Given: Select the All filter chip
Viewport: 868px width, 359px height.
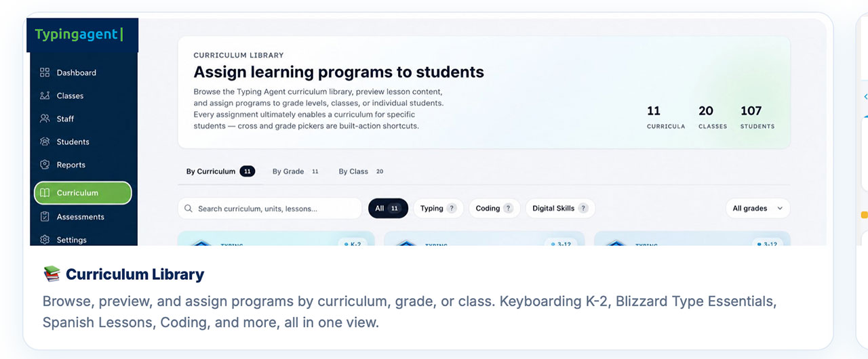Looking at the screenshot, I should coord(388,209).
